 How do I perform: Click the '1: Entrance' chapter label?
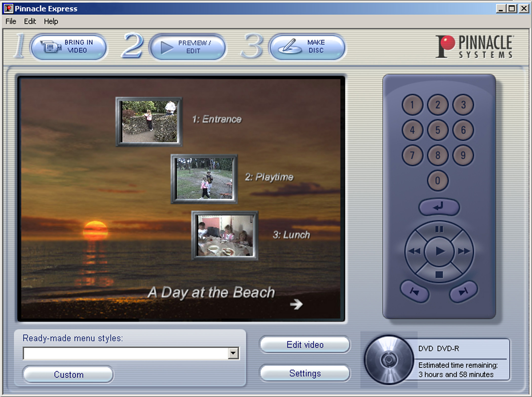point(217,119)
